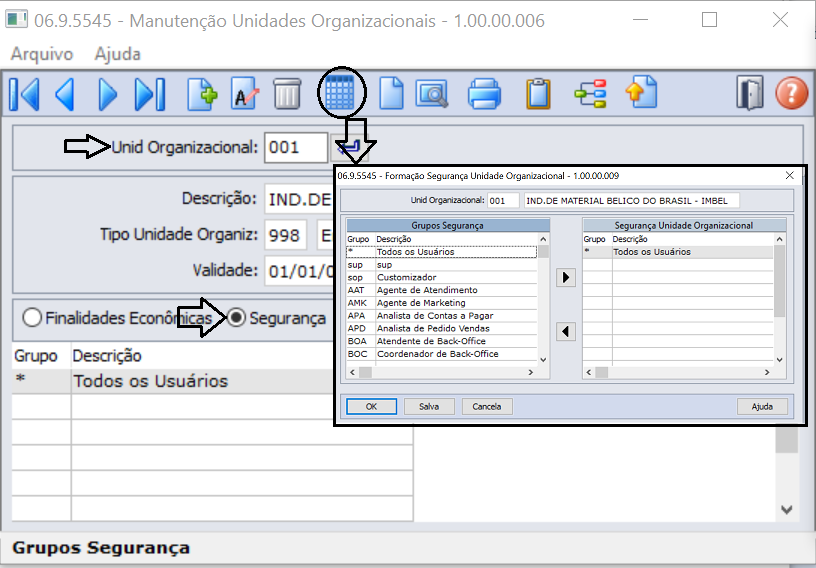Screen dimensions: 816x568
Task: Go to previous record arrow
Action: 65,94
